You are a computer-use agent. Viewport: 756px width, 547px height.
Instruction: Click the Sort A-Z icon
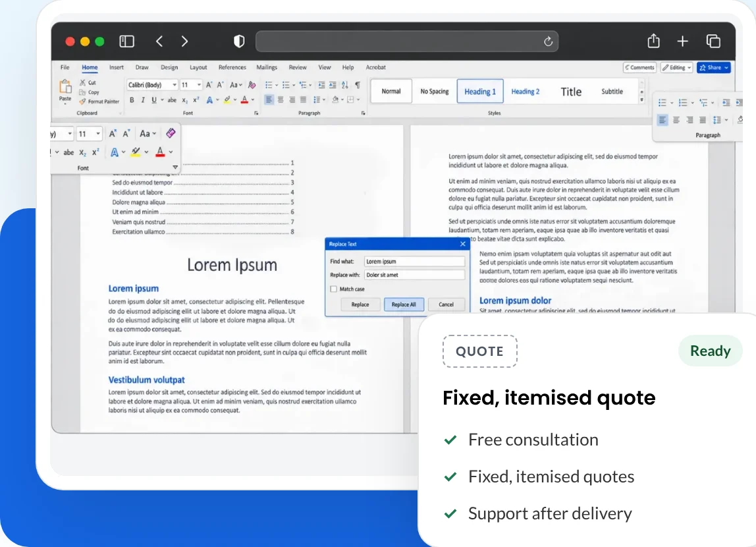click(344, 85)
